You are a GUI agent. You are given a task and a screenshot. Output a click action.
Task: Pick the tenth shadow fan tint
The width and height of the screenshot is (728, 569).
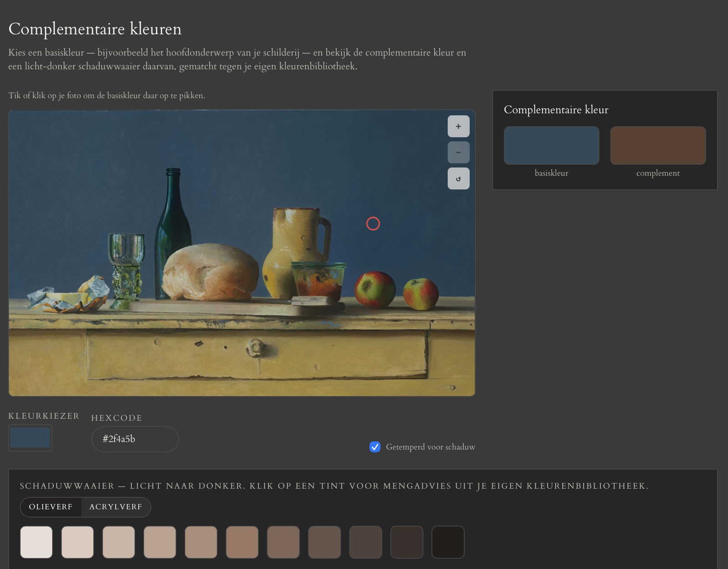(407, 542)
